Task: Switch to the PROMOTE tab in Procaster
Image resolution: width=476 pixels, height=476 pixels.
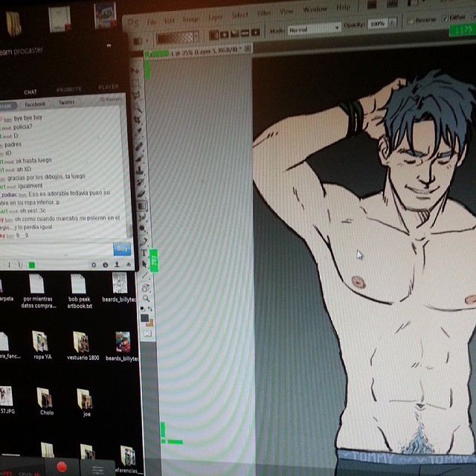Action: (x=69, y=89)
